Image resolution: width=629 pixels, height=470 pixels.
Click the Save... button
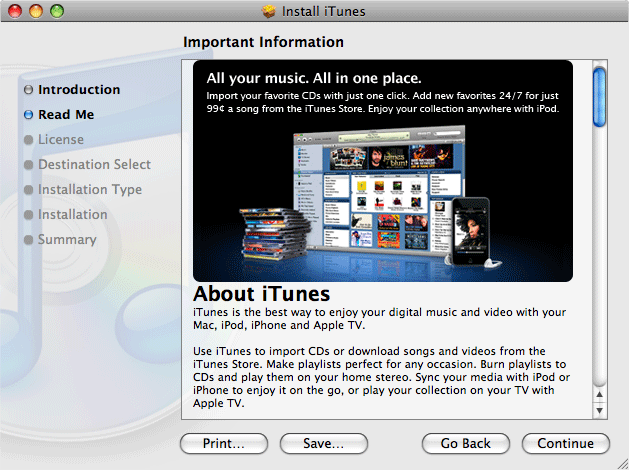[324, 443]
